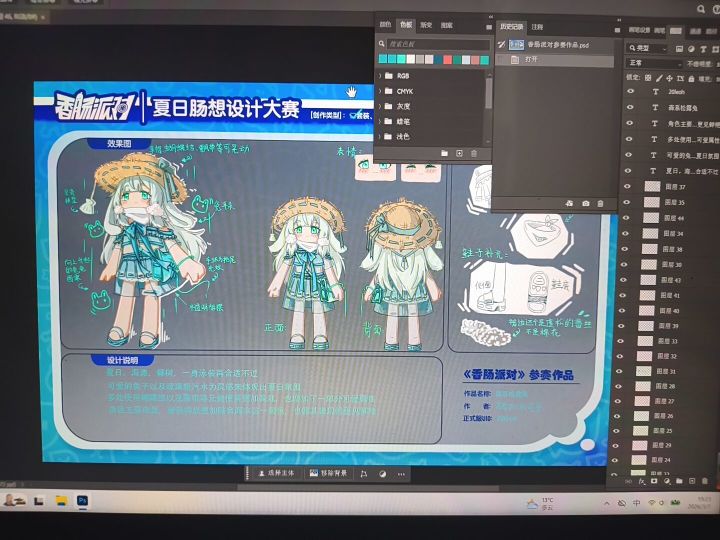Open the blend mode 正常 dropdown
This screenshot has width=720, height=540.
655,63
